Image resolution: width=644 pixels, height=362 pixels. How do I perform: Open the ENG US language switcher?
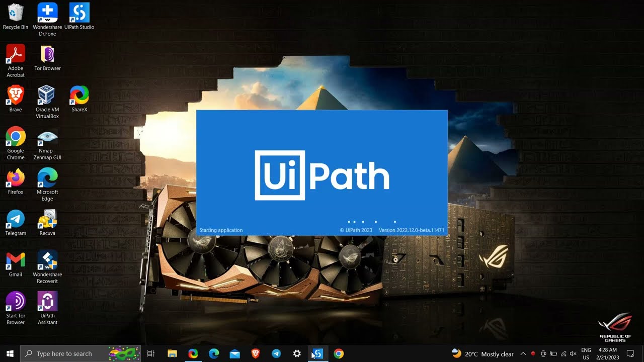[586, 354]
